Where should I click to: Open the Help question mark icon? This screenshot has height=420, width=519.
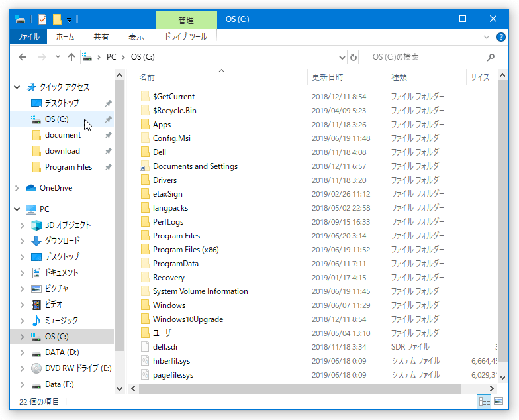500,37
